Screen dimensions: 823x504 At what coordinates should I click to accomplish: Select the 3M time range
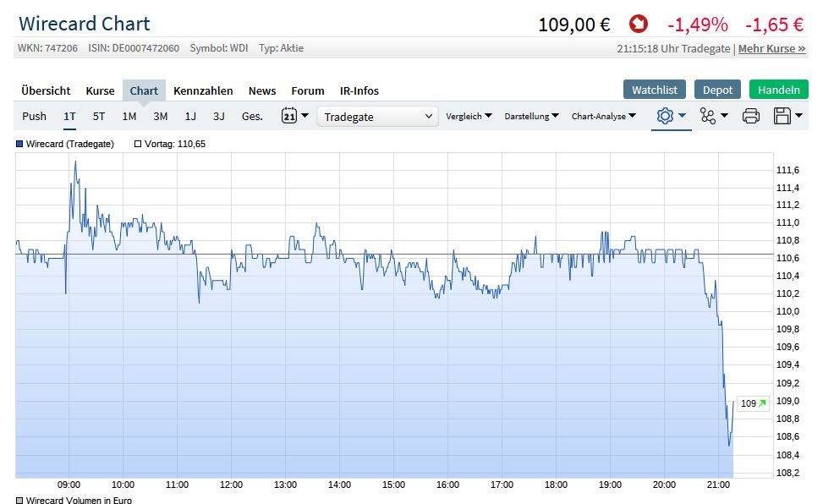tap(161, 116)
